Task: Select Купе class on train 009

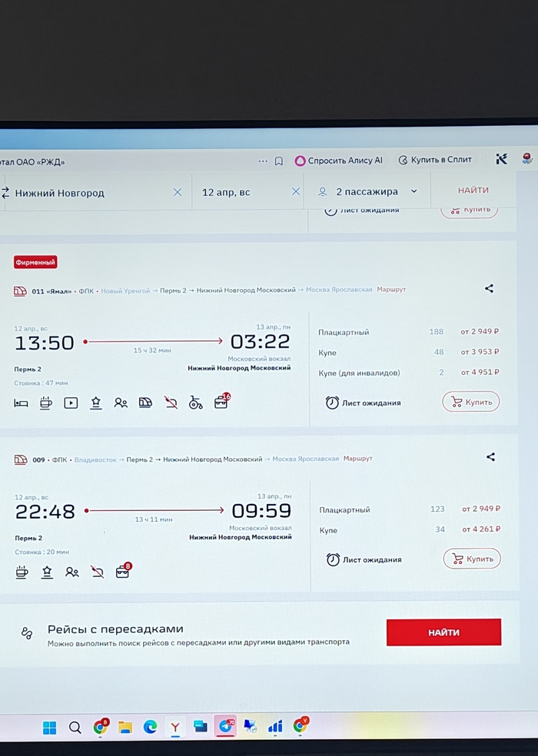Action: click(x=329, y=530)
